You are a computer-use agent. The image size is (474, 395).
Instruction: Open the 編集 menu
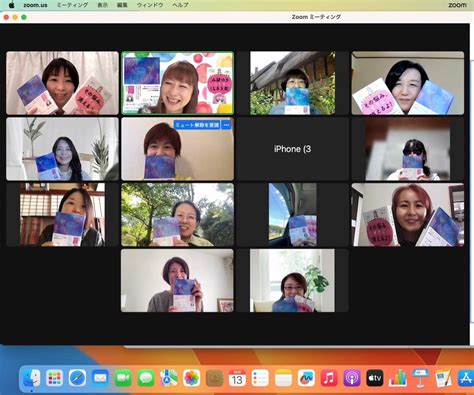(x=122, y=5)
